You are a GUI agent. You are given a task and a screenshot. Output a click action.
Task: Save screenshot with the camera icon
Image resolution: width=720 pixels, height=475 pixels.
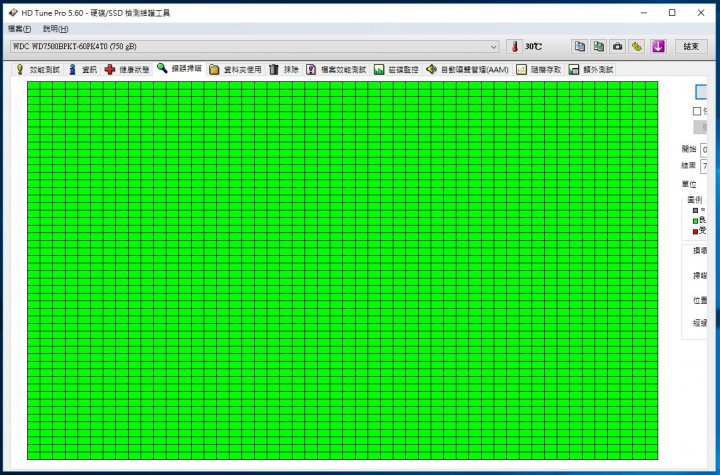tap(618, 46)
